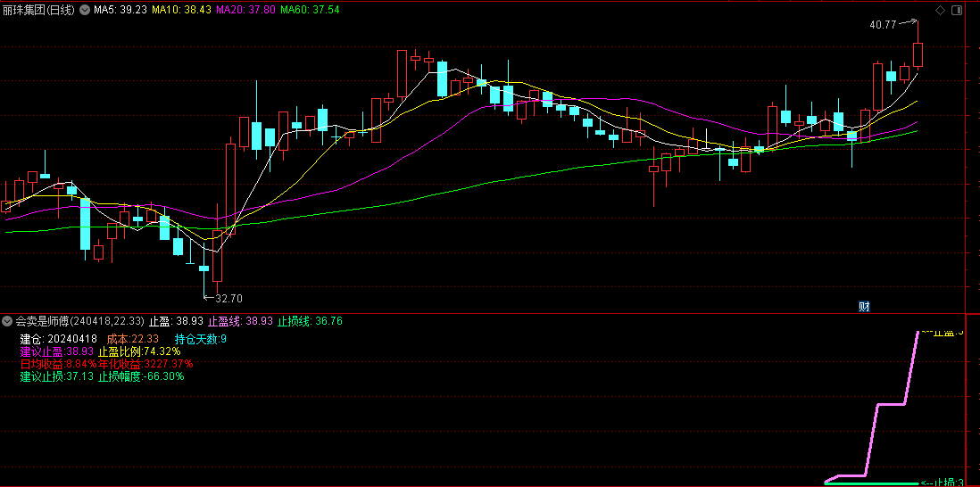This screenshot has width=980, height=487.
Task: Click the 止盈比例:74.32% text
Action: pos(138,351)
